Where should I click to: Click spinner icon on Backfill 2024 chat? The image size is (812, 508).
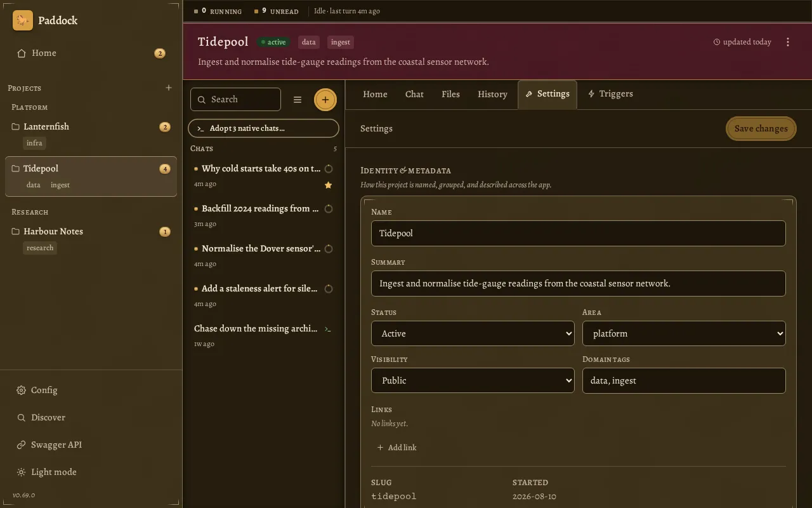(x=329, y=209)
